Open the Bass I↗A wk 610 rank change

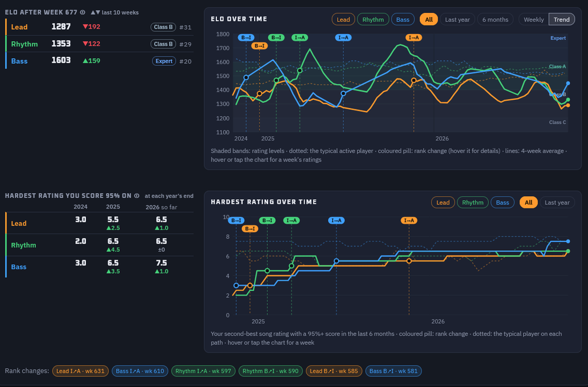(140, 371)
